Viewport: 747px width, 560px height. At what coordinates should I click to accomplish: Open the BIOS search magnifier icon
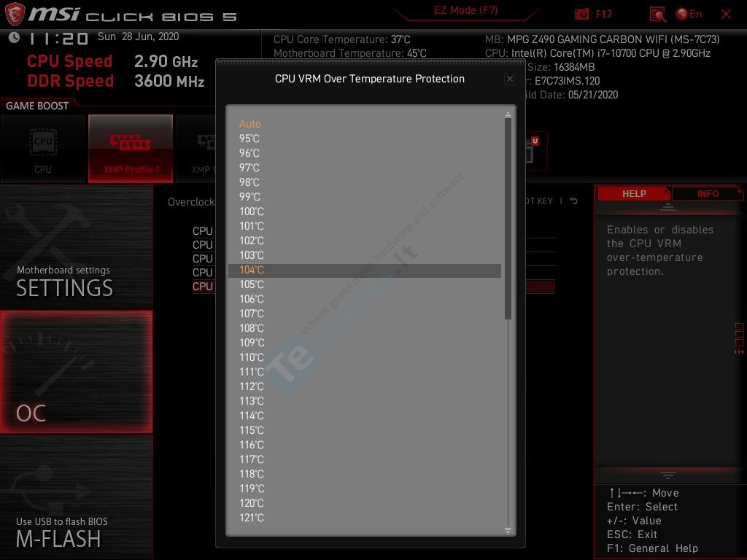pos(657,15)
